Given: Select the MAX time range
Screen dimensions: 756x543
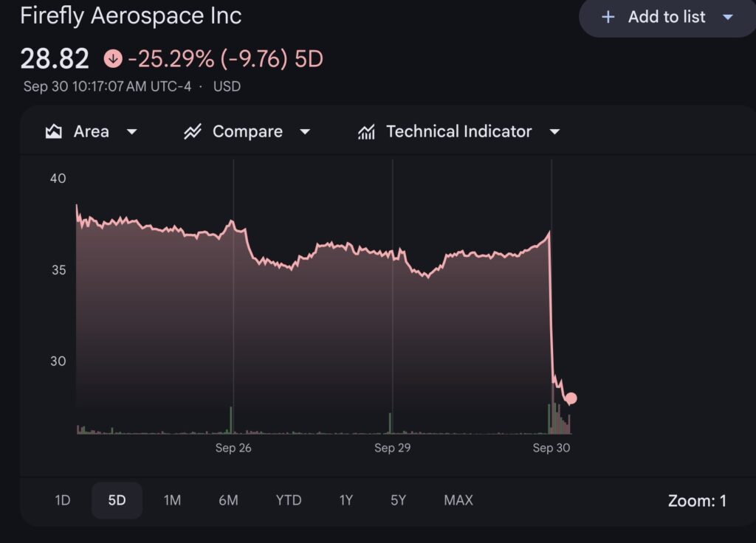Looking at the screenshot, I should tap(458, 500).
